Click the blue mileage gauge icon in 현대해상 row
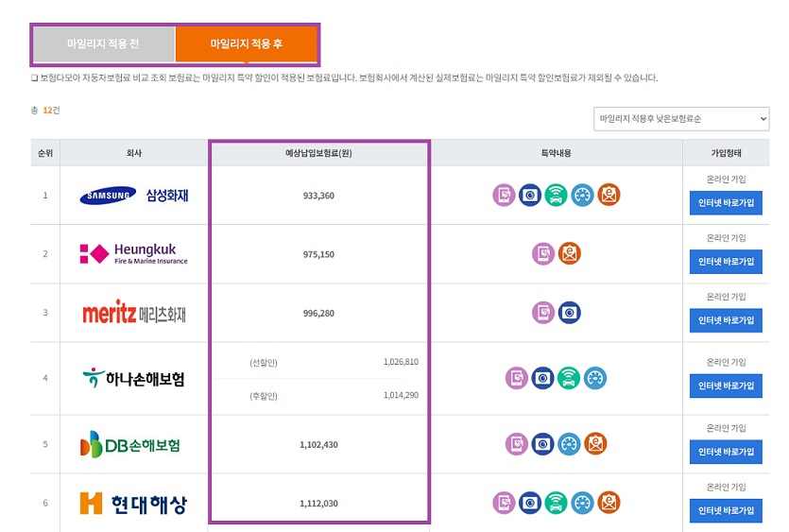 (x=582, y=503)
